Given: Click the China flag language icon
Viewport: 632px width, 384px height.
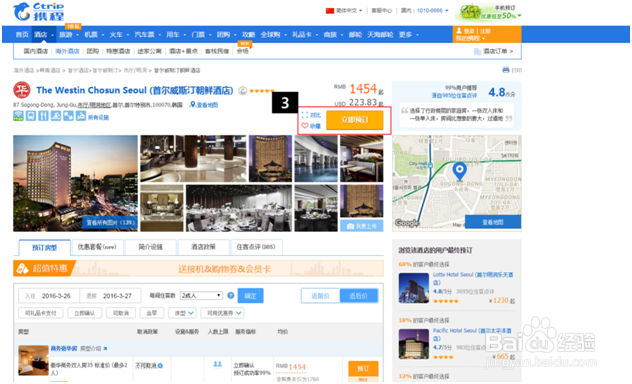Looking at the screenshot, I should click(330, 10).
